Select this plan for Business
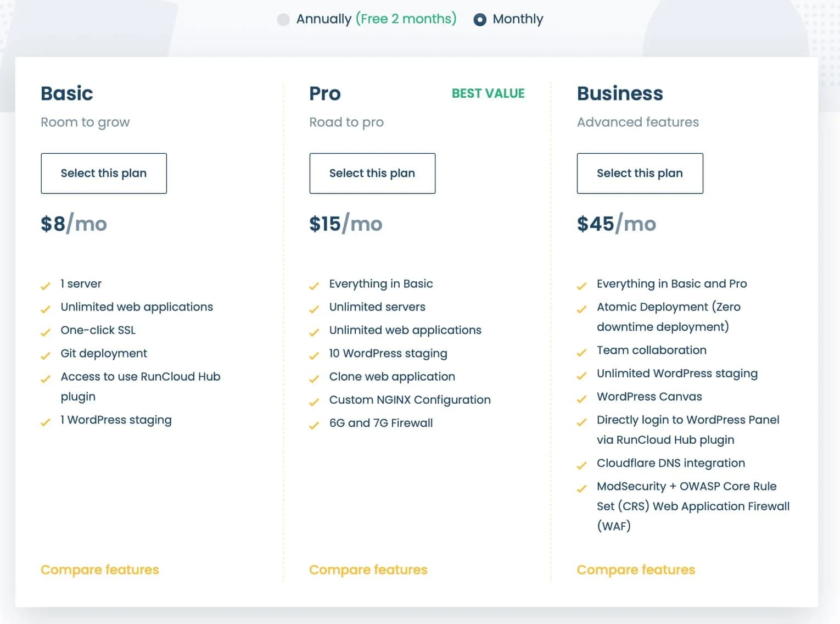Screen dimensions: 840x624 (639, 173)
